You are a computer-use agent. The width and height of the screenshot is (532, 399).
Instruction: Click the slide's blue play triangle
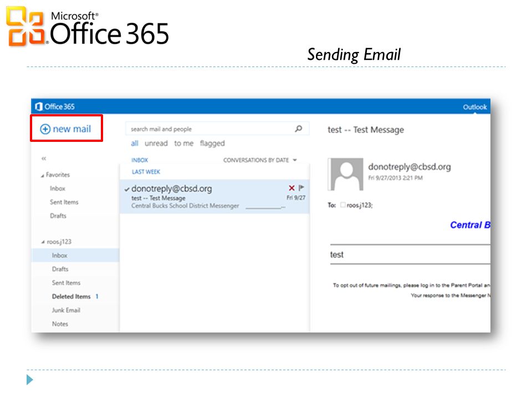tap(30, 380)
